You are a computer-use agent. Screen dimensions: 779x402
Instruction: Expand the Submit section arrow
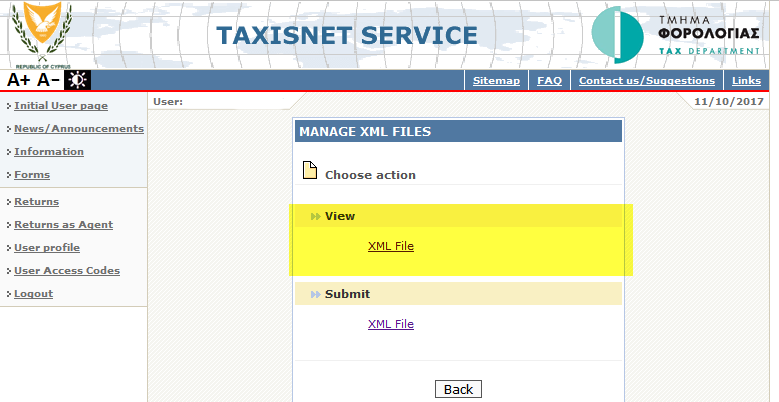[316, 294]
